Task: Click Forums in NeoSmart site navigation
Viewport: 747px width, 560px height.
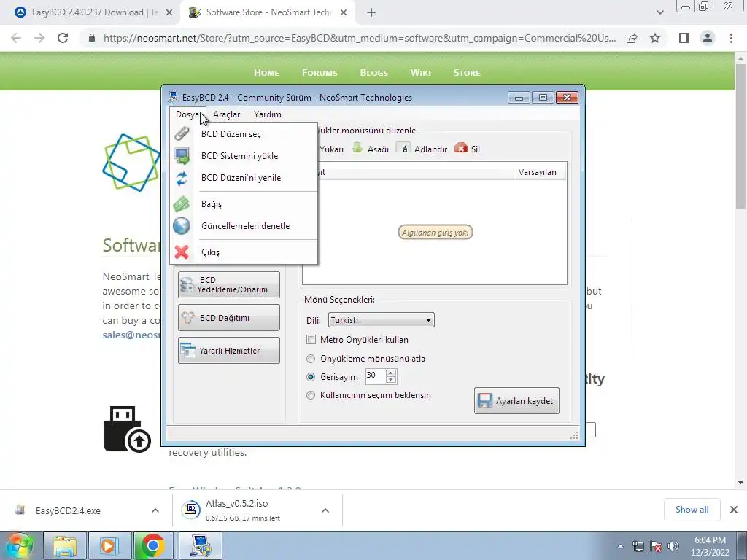Action: pyautogui.click(x=320, y=73)
